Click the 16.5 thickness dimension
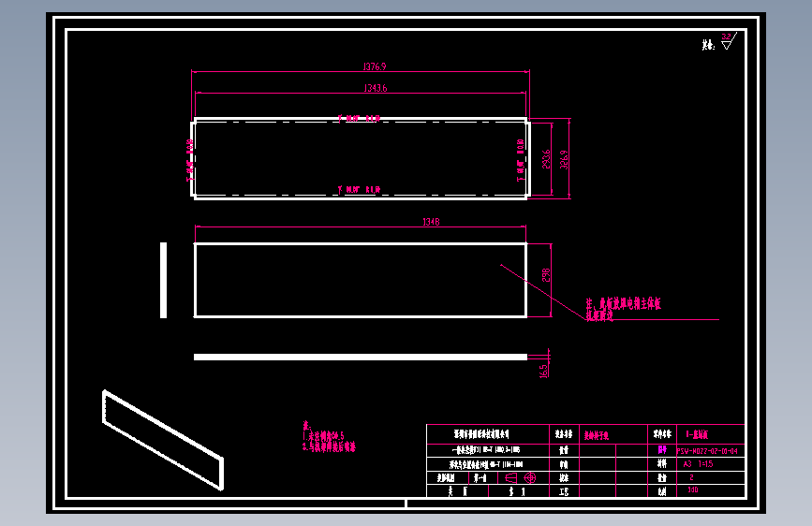Image resolution: width=812 pixels, height=526 pixels. click(543, 372)
